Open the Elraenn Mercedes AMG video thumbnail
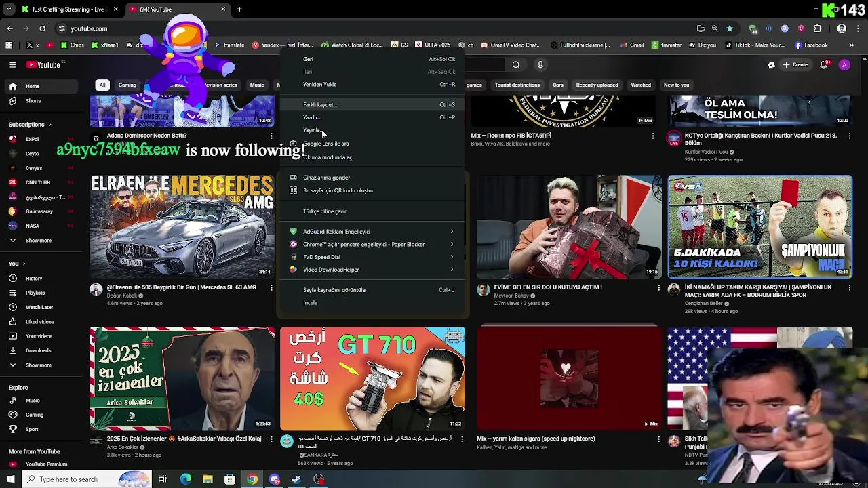The image size is (868, 488). pyautogui.click(x=182, y=227)
